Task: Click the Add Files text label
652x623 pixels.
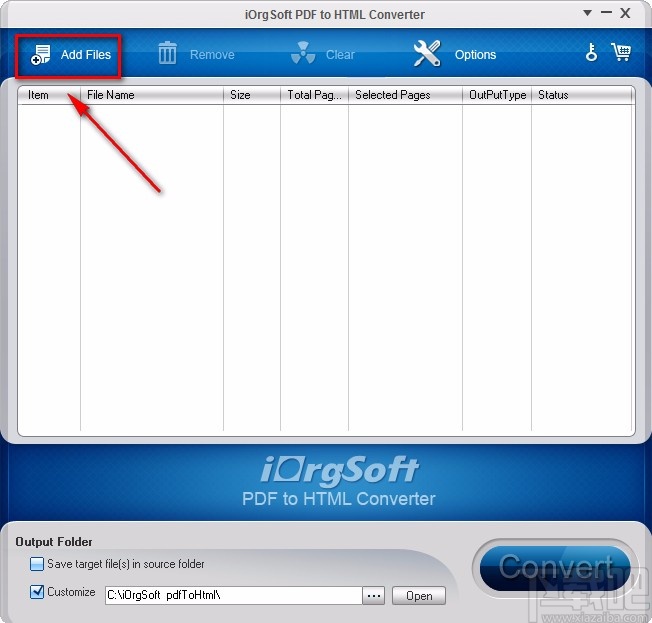Action: click(x=86, y=55)
